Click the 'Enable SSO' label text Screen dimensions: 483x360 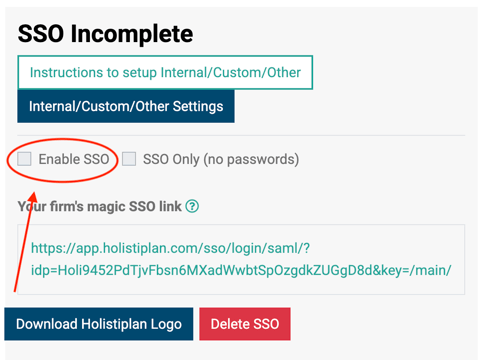click(74, 159)
